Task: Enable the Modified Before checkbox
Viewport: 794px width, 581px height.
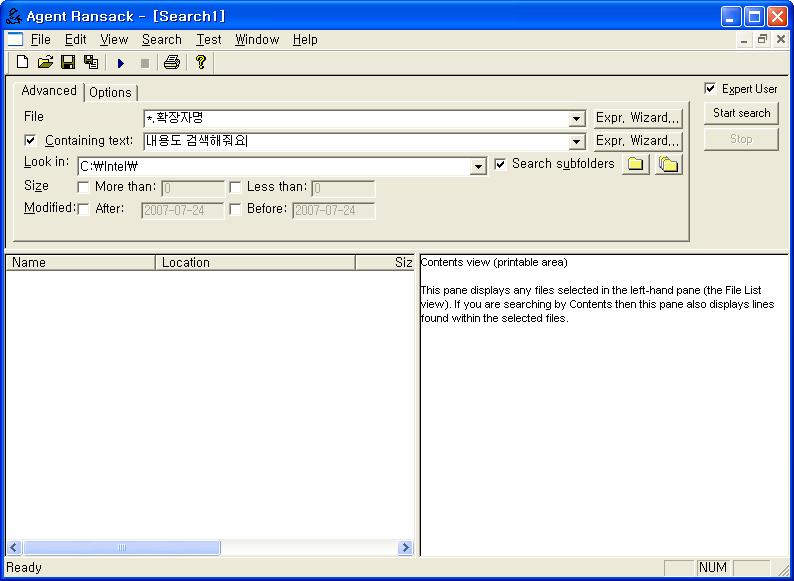Action: [235, 209]
